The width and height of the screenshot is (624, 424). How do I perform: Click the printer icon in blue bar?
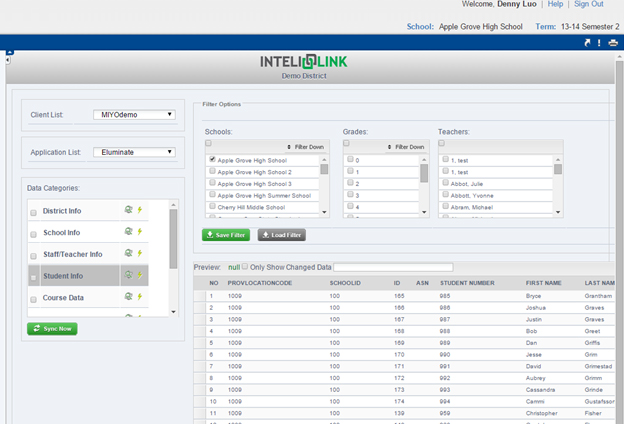coord(613,43)
